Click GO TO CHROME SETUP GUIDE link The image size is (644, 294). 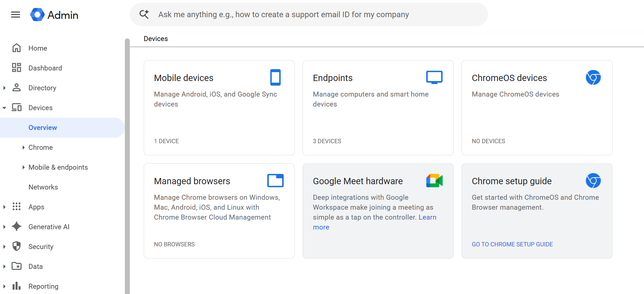pyautogui.click(x=512, y=244)
